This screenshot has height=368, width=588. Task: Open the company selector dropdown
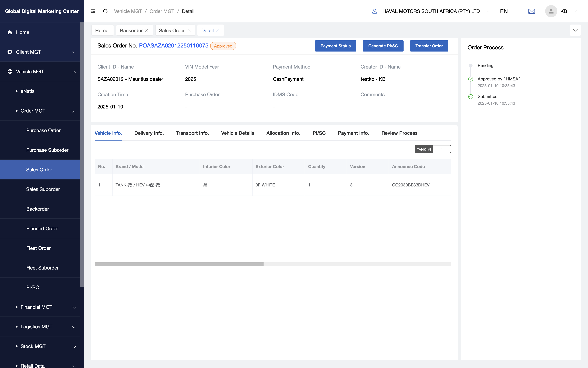[488, 11]
